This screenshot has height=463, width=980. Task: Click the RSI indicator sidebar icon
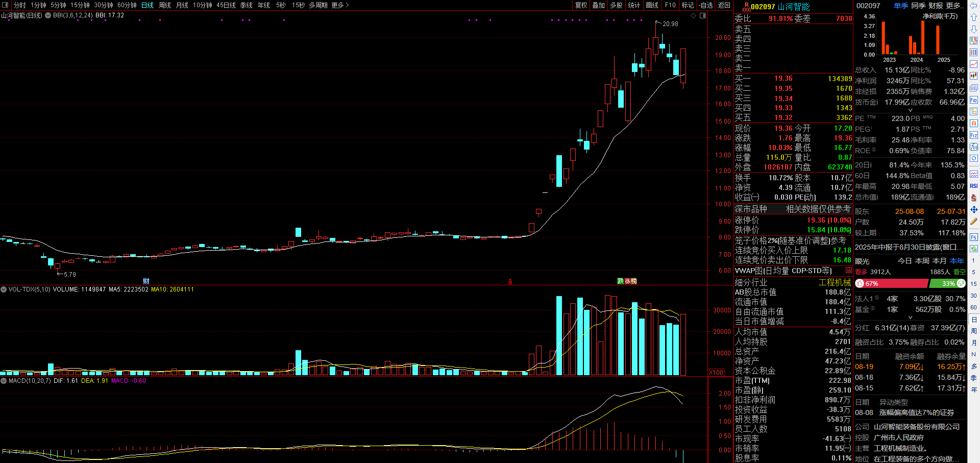tap(973, 186)
